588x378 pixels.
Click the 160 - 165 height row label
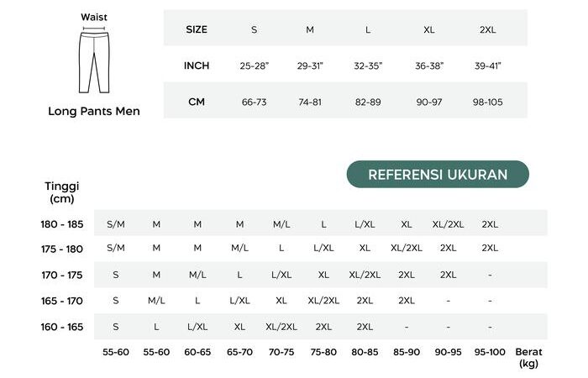pos(62,327)
